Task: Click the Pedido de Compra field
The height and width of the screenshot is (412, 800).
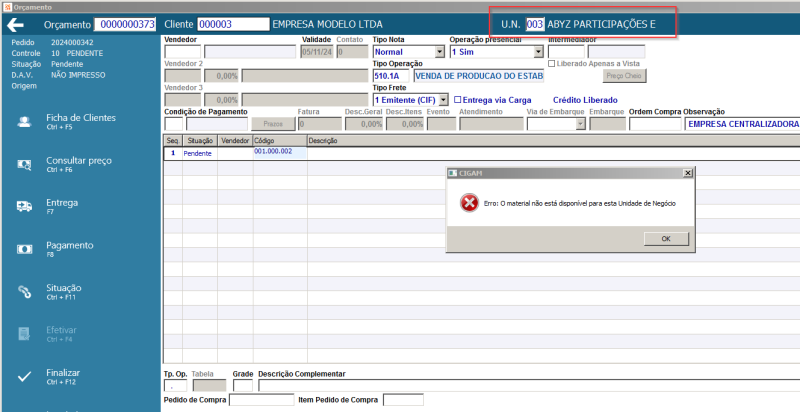Action: pos(262,400)
